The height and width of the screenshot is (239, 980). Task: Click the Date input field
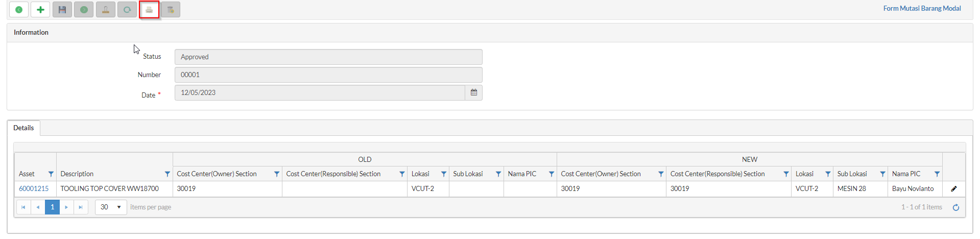coord(319,92)
